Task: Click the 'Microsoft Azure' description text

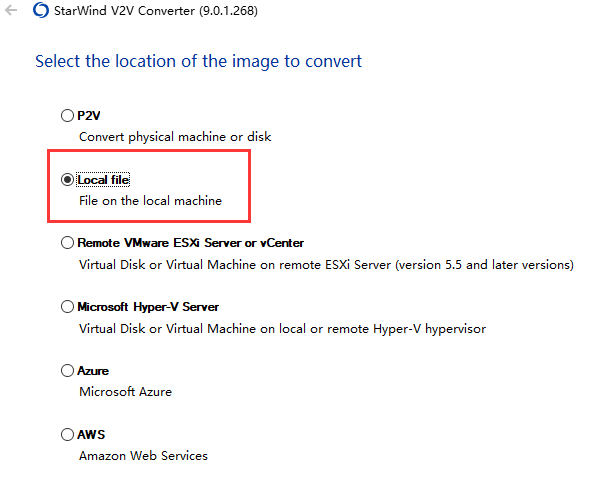Action: pyautogui.click(x=125, y=392)
